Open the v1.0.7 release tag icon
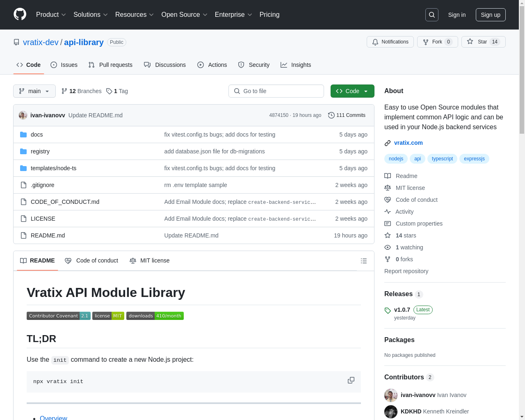This screenshot has height=420, width=525. (388, 310)
